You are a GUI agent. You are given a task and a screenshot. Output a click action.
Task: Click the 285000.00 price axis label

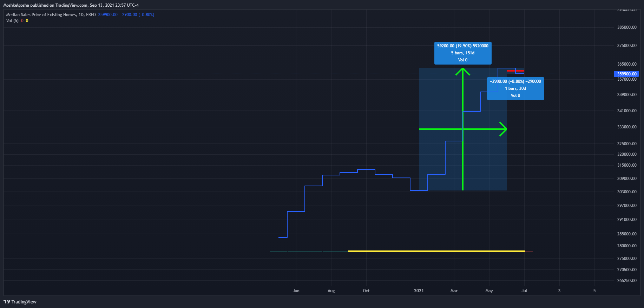627,234
